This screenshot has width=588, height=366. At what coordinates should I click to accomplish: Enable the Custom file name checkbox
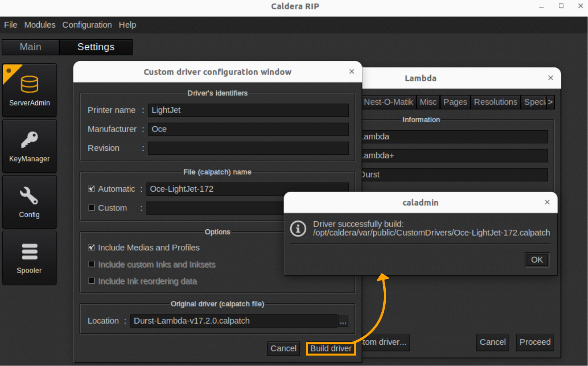tap(92, 208)
